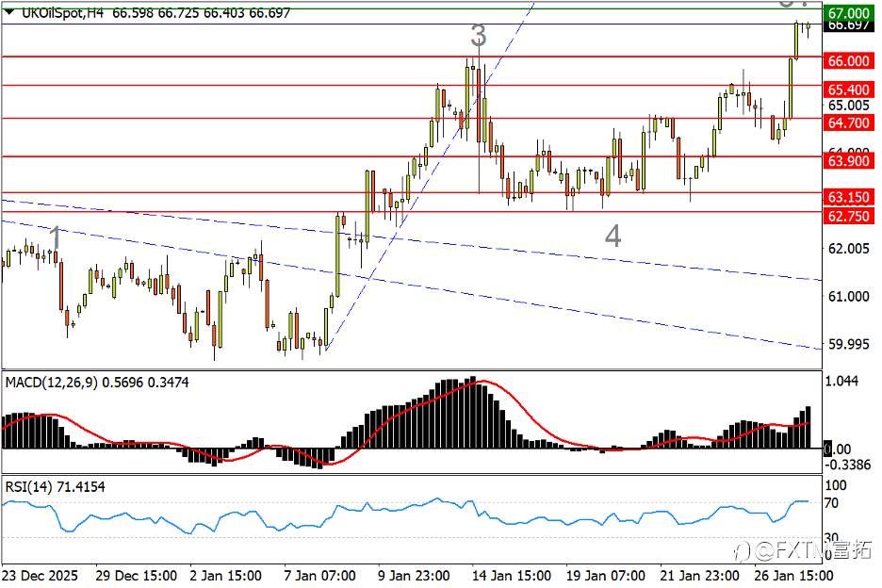Click the 64.700 red price level label
The height and width of the screenshot is (588, 882).
pos(849,122)
